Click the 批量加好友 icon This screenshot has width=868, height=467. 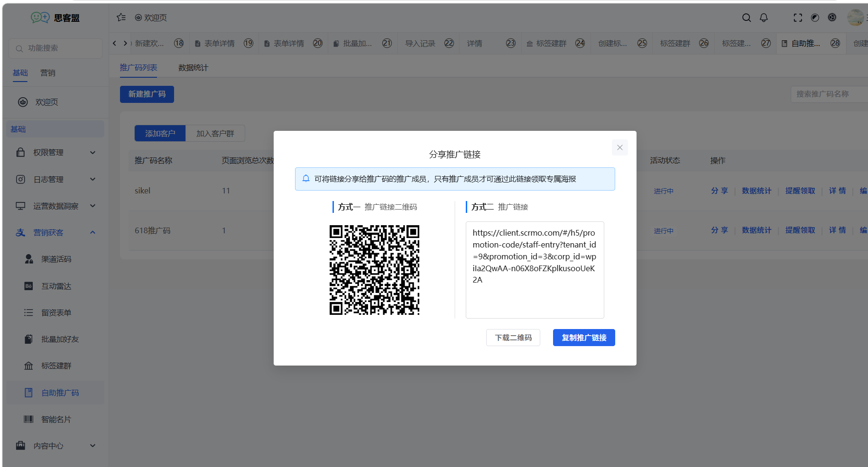click(28, 339)
